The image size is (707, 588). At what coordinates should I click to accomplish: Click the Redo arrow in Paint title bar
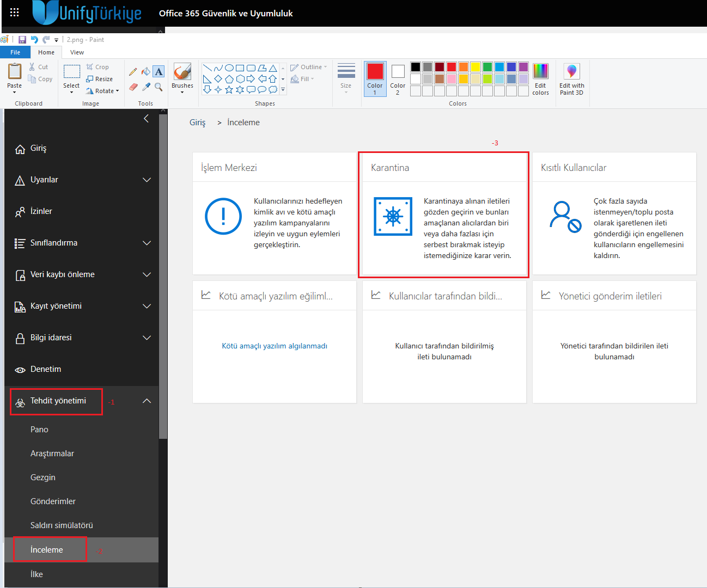pos(46,40)
